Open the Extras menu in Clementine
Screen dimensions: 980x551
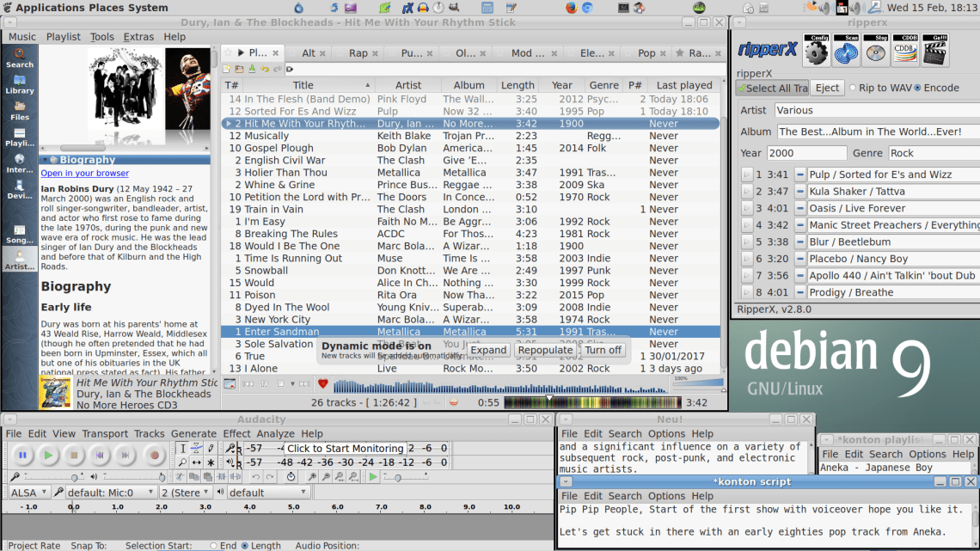(138, 37)
